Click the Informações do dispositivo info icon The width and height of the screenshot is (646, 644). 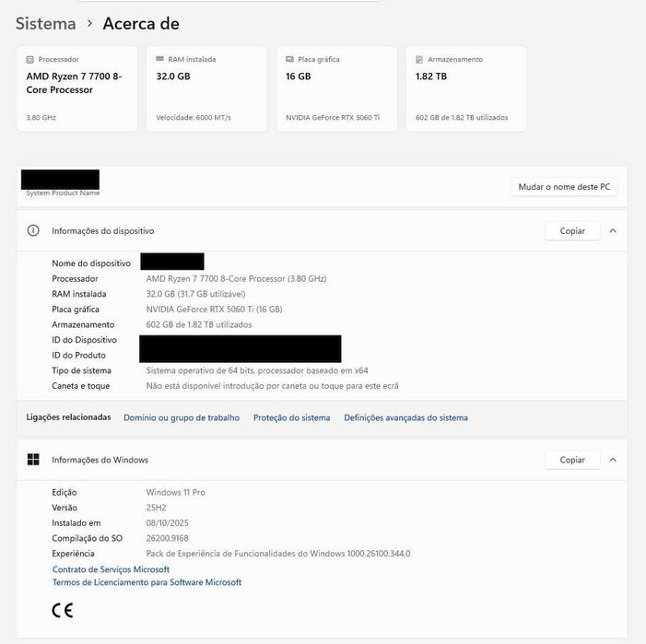[x=33, y=230]
